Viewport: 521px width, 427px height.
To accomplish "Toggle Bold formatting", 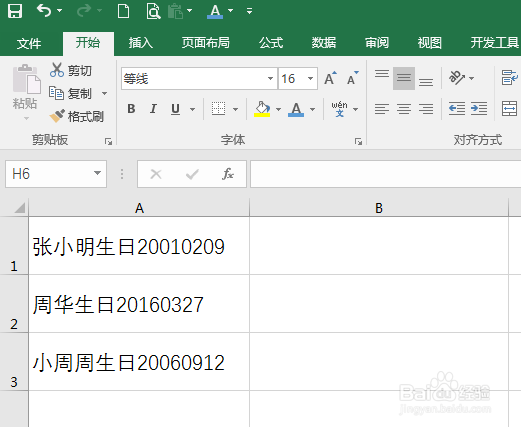I will click(131, 109).
